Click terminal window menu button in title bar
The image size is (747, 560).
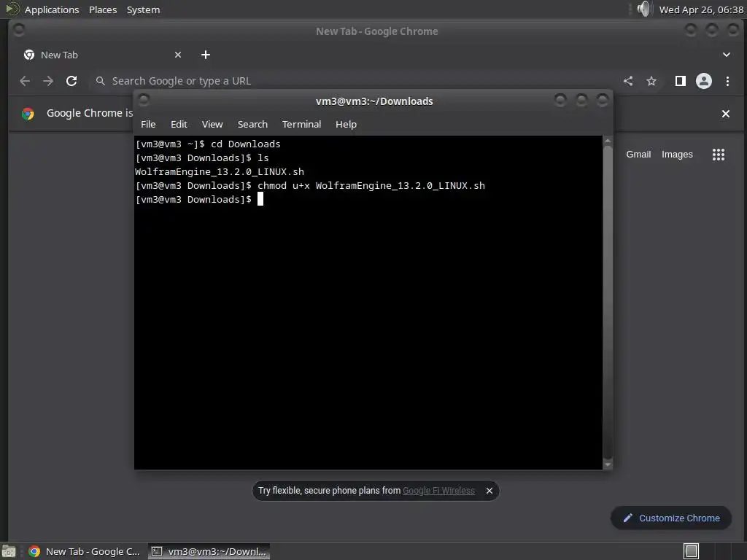pyautogui.click(x=144, y=100)
